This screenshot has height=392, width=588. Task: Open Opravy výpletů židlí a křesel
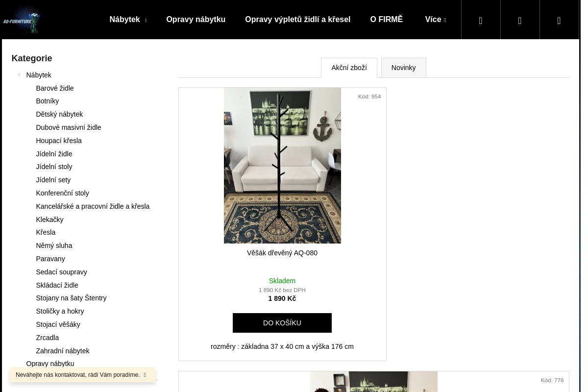297,19
